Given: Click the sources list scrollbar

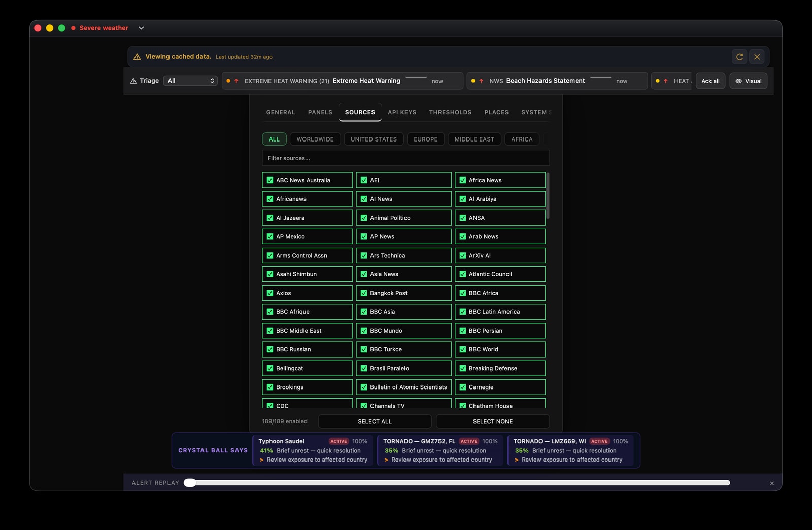Looking at the screenshot, I should (548, 196).
